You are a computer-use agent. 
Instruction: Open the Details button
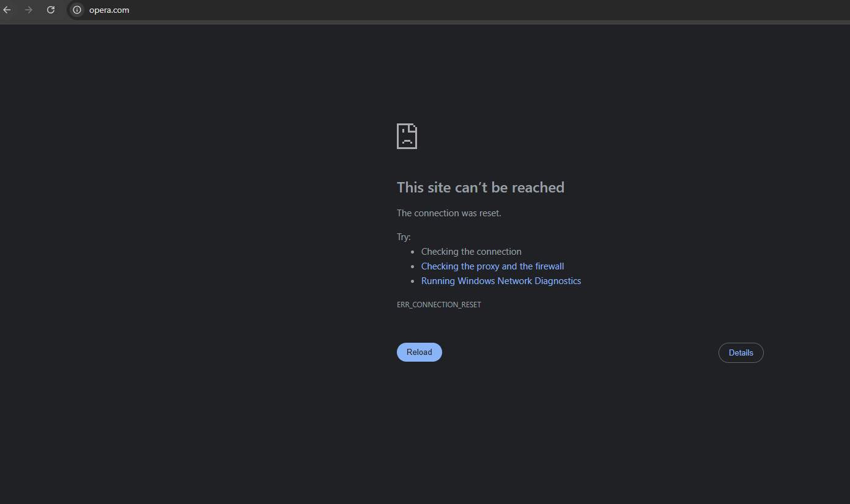(x=741, y=353)
